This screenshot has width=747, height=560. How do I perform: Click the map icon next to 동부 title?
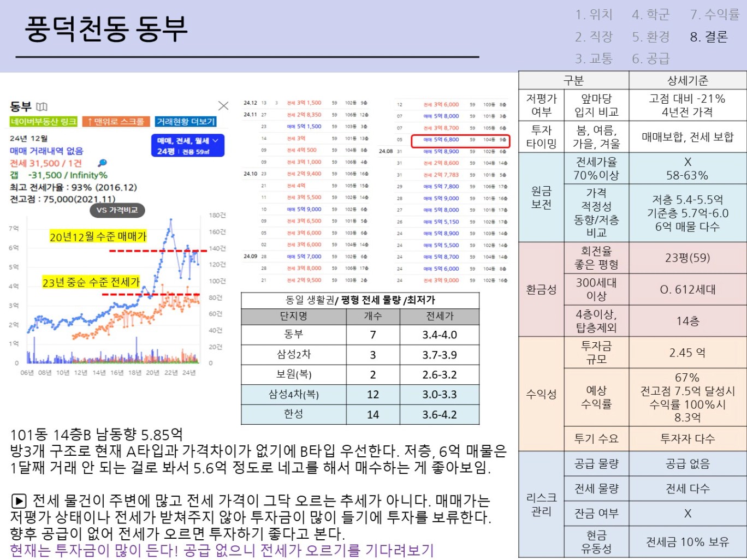coord(42,106)
